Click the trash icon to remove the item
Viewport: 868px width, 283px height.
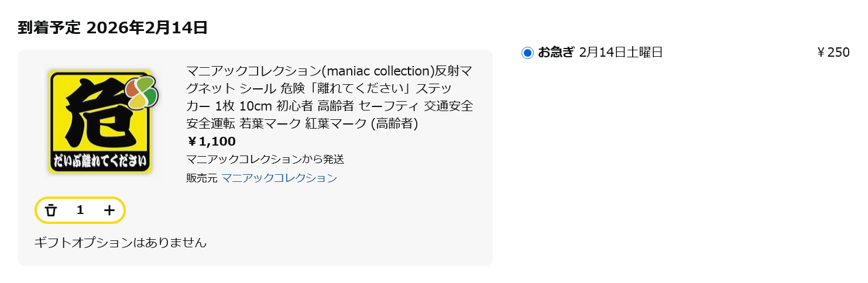52,210
